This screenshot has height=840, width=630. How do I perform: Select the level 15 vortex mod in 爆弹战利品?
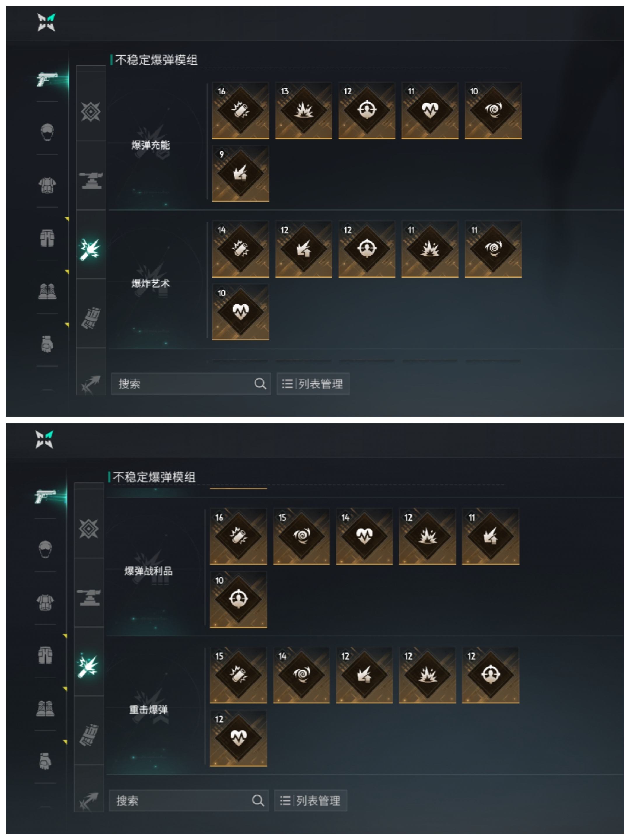pos(301,536)
